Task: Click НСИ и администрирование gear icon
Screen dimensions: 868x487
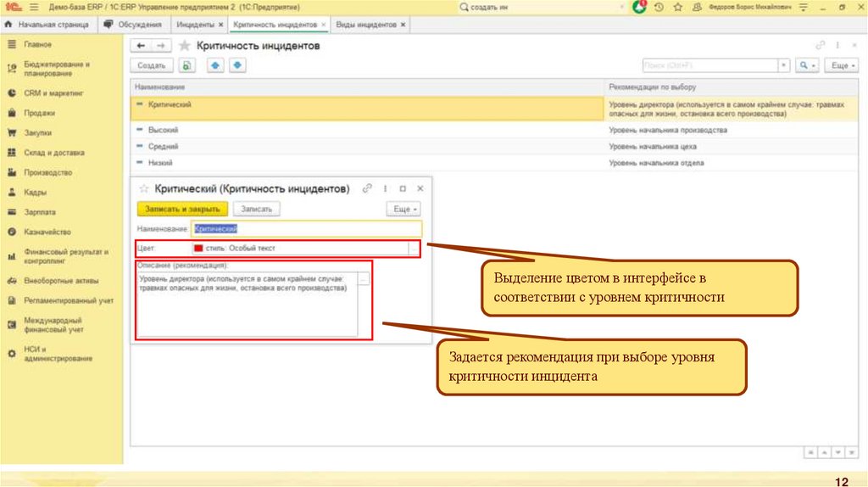Action: [x=12, y=354]
